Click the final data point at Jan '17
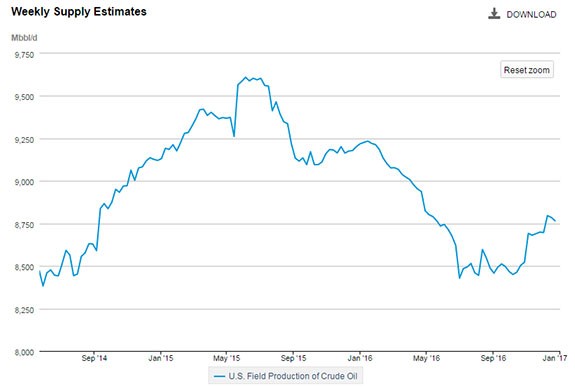The image size is (575, 389). tap(556, 221)
